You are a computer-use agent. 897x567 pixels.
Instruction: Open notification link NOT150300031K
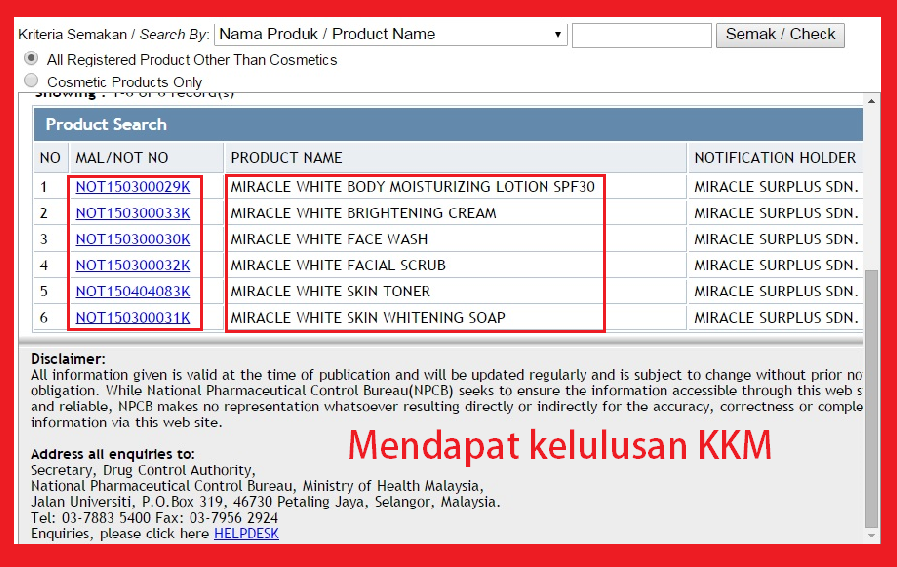coord(133,318)
